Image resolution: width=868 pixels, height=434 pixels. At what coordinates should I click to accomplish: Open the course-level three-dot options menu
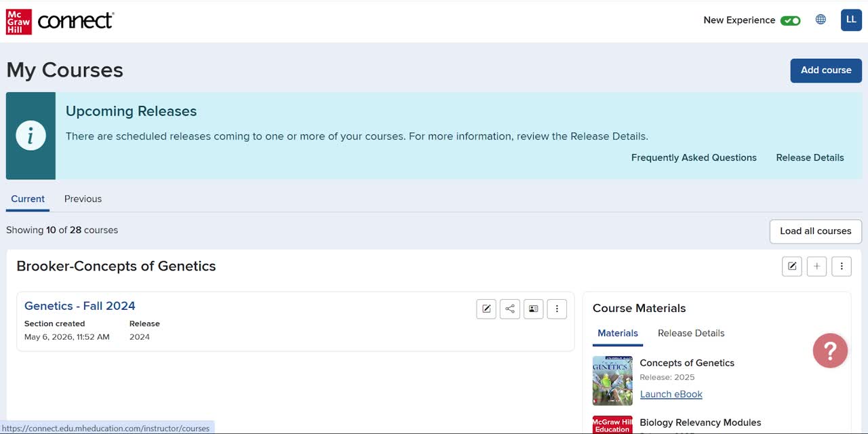[x=842, y=267]
